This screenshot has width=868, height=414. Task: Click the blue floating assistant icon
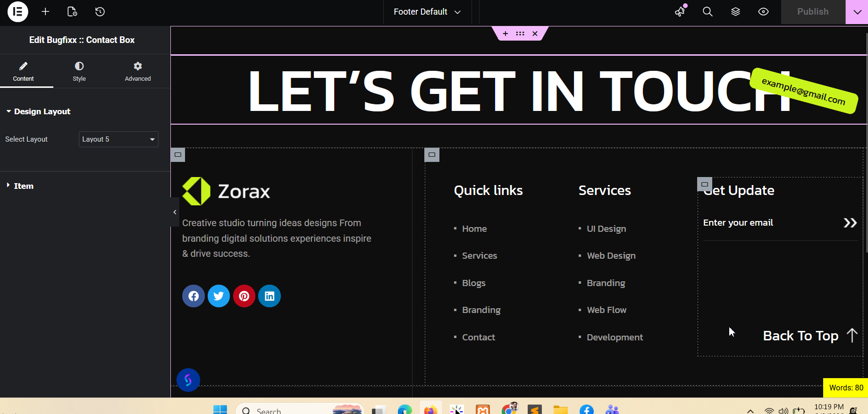188,380
